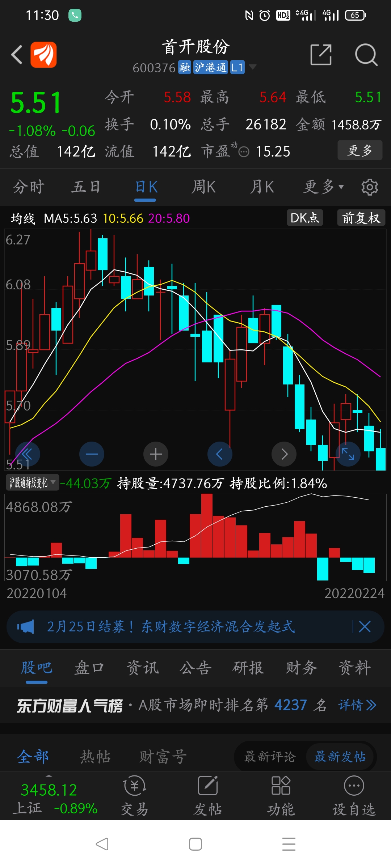Tap Android home navigation button
391x868 pixels.
(195, 844)
